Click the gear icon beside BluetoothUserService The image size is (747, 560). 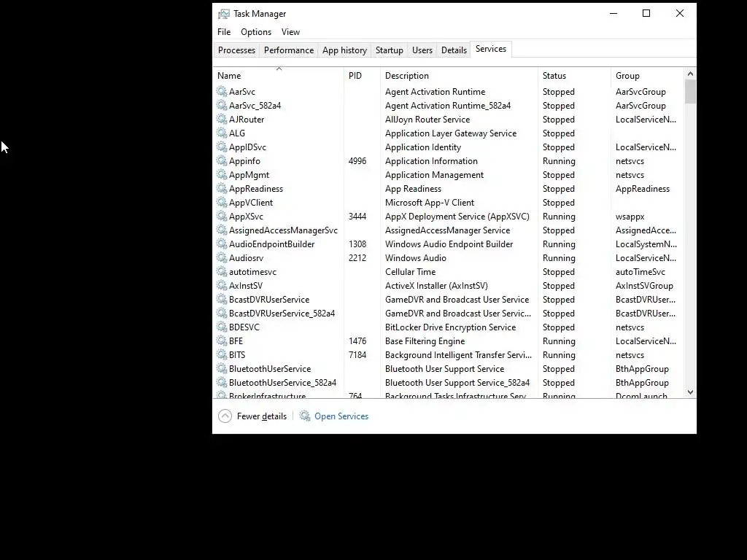click(x=222, y=368)
